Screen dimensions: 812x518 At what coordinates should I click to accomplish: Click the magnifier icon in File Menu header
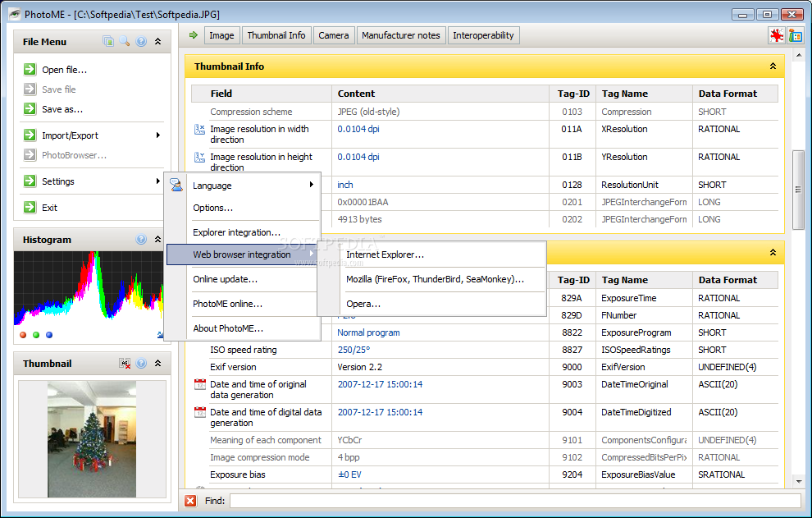pos(125,41)
